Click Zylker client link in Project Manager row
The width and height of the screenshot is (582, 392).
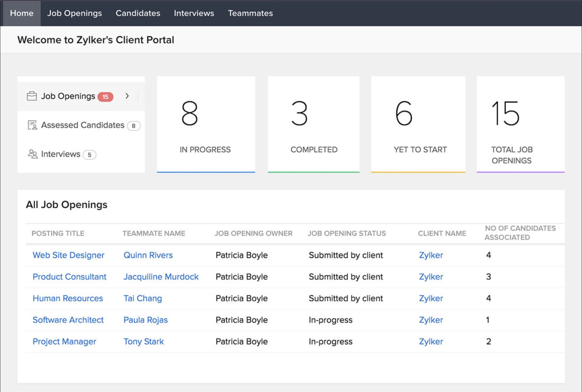click(431, 342)
